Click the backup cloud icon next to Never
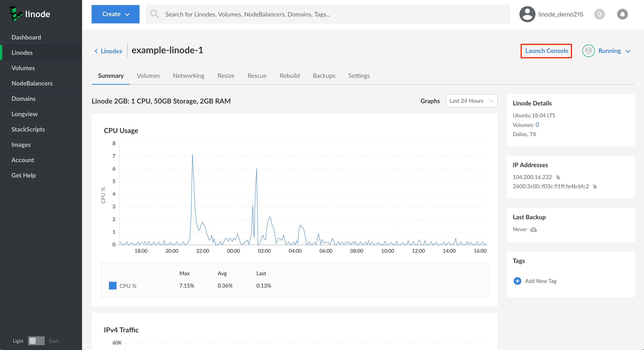 coord(533,230)
